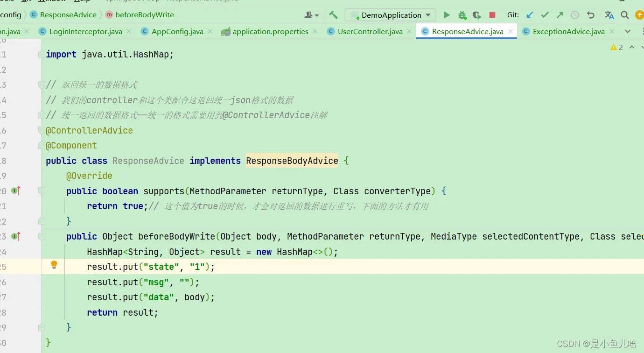The width and height of the screenshot is (644, 353).
Task: Click 'new HashMap<>()' in line 24
Action: click(x=294, y=252)
